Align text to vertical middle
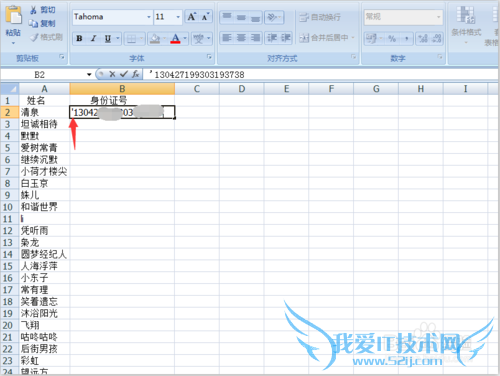Screen dimensions: 500x376 click(x=241, y=17)
